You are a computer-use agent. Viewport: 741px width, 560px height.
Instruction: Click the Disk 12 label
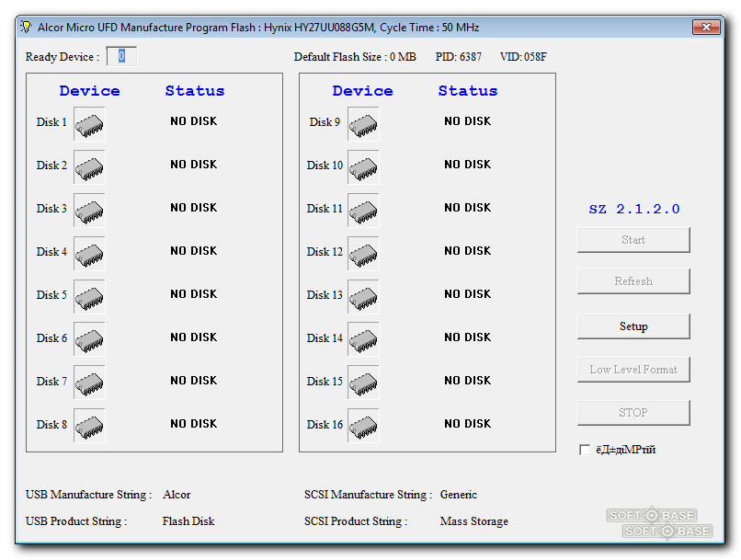pos(325,252)
